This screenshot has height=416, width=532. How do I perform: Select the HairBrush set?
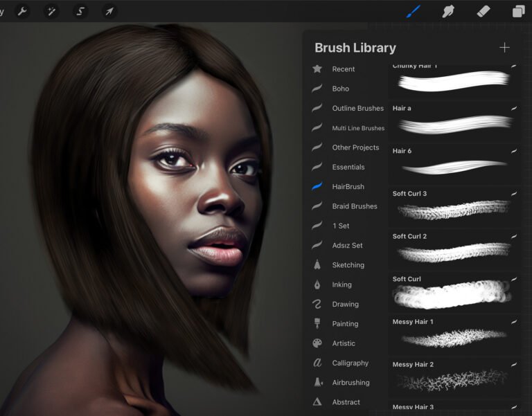pos(347,186)
